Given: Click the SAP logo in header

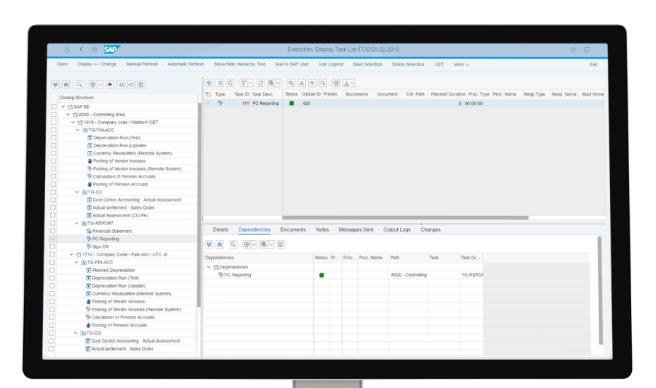Looking at the screenshot, I should point(111,49).
